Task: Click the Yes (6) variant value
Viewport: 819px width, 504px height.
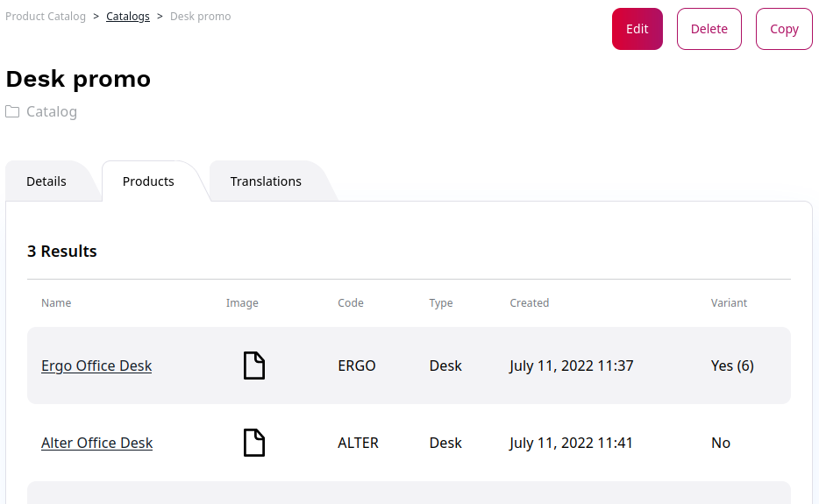Action: coord(732,366)
